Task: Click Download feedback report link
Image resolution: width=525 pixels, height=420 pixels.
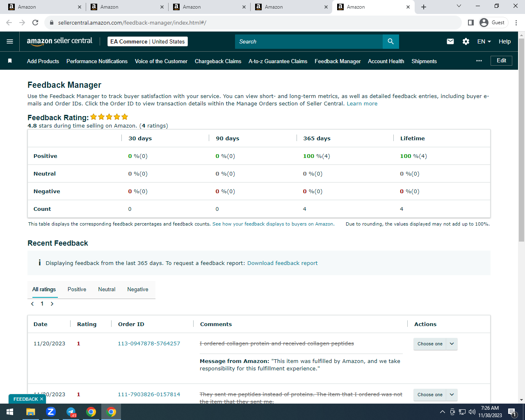Action: [x=282, y=263]
